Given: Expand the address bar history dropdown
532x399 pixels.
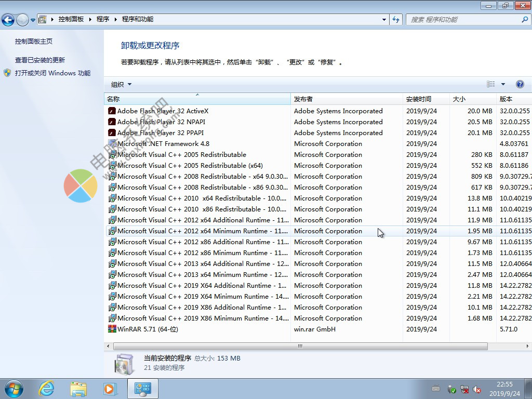Looking at the screenshot, I should [x=384, y=19].
